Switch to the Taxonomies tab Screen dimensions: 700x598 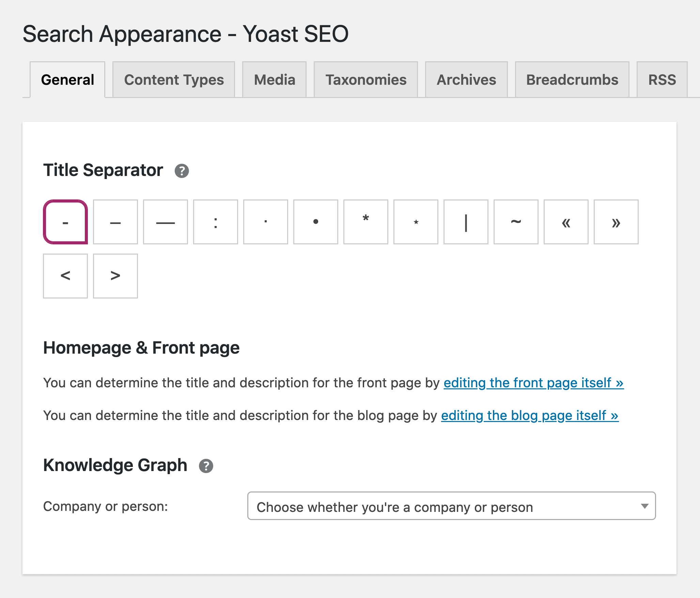coord(365,80)
